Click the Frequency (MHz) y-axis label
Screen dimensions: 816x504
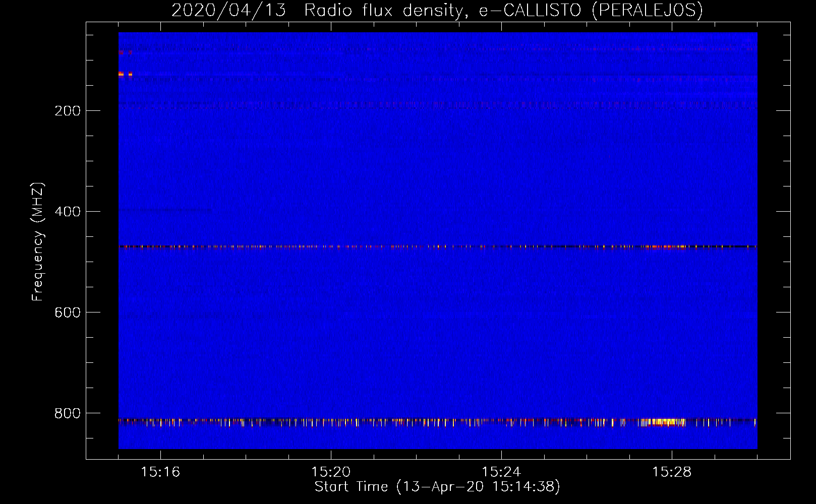coord(38,242)
